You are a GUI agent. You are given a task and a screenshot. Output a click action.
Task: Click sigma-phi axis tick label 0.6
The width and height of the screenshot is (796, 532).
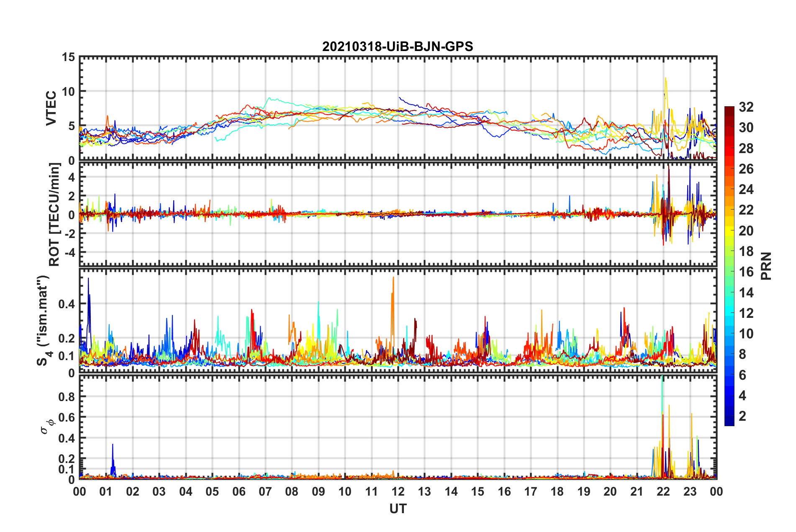click(66, 417)
